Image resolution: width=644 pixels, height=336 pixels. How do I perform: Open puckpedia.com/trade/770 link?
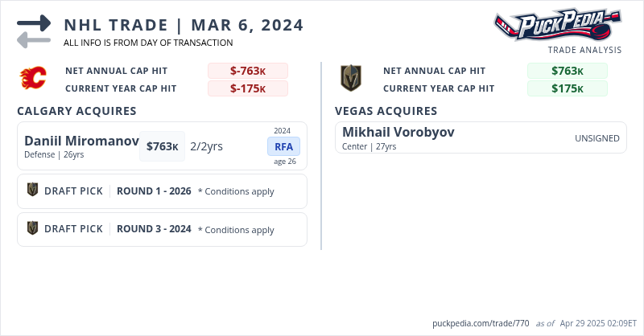click(x=481, y=323)
